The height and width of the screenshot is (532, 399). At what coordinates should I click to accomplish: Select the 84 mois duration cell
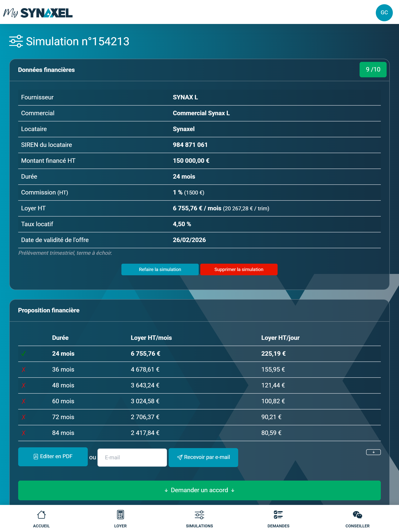tap(63, 433)
